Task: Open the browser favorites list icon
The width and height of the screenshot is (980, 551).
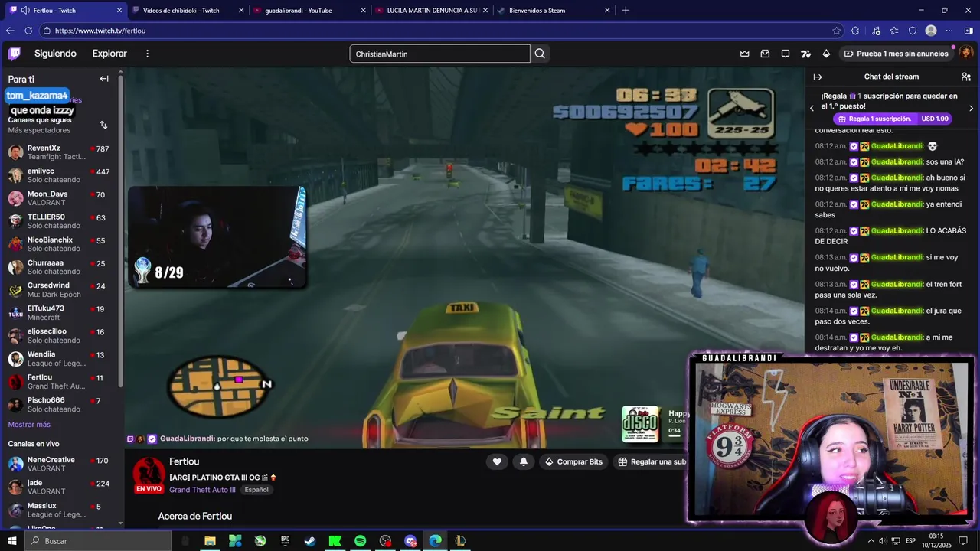Action: pyautogui.click(x=894, y=31)
